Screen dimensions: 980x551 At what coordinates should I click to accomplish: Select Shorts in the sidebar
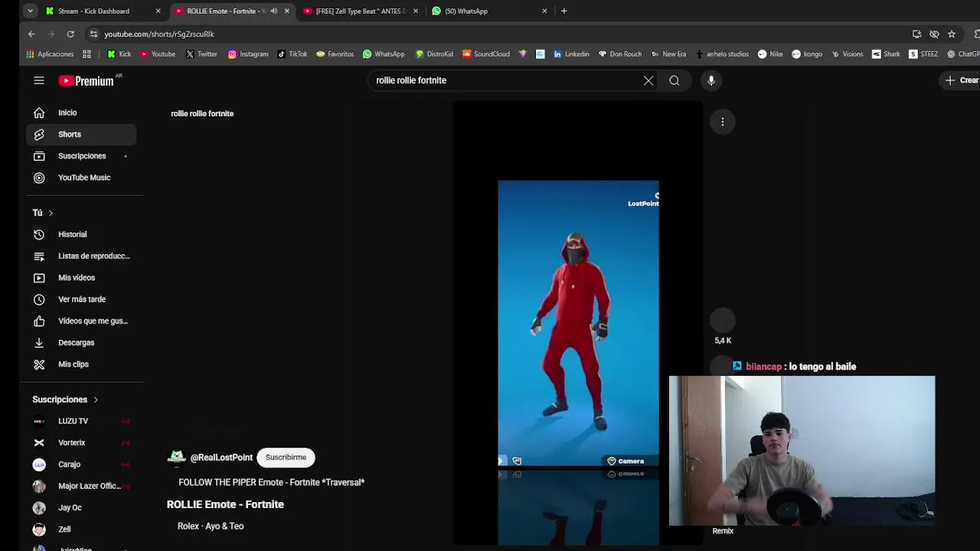pos(81,134)
